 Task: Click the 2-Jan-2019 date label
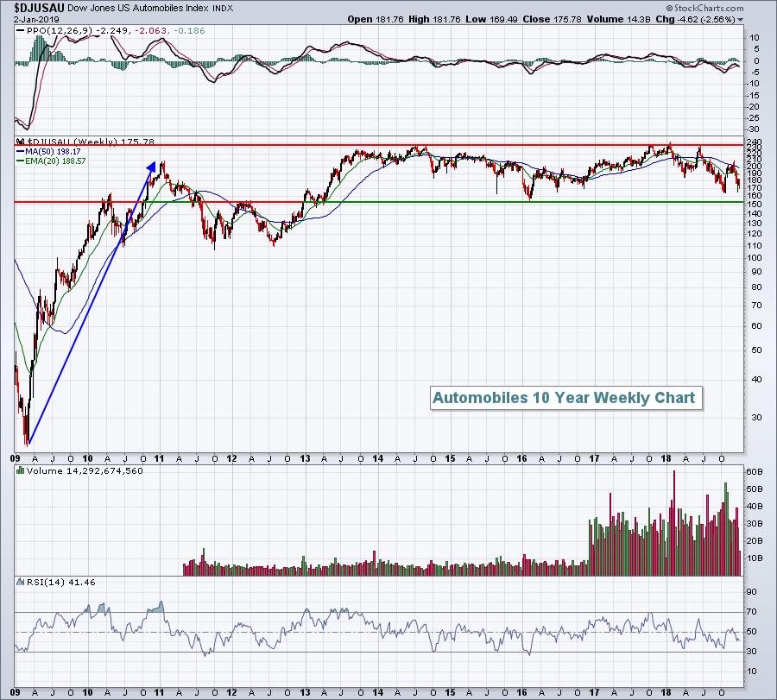pos(34,19)
